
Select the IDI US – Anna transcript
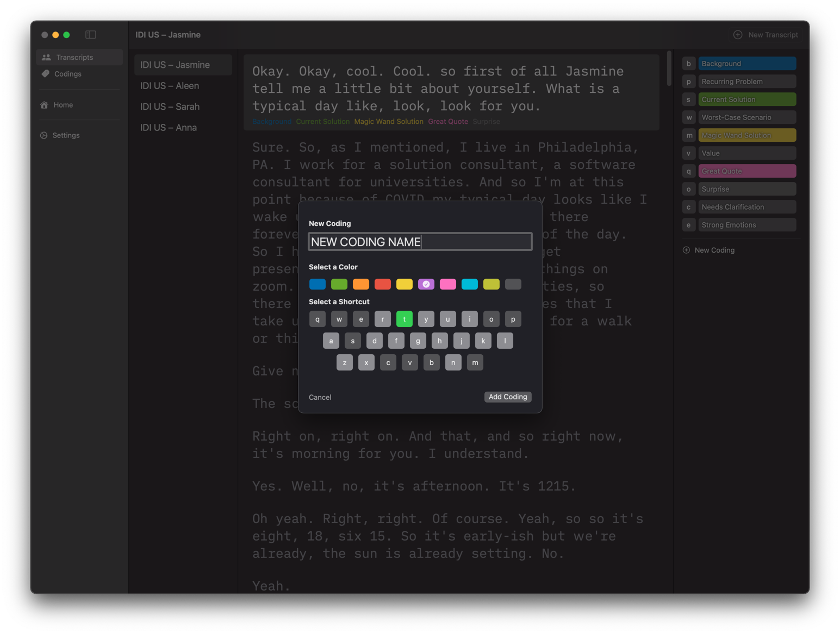(183, 128)
